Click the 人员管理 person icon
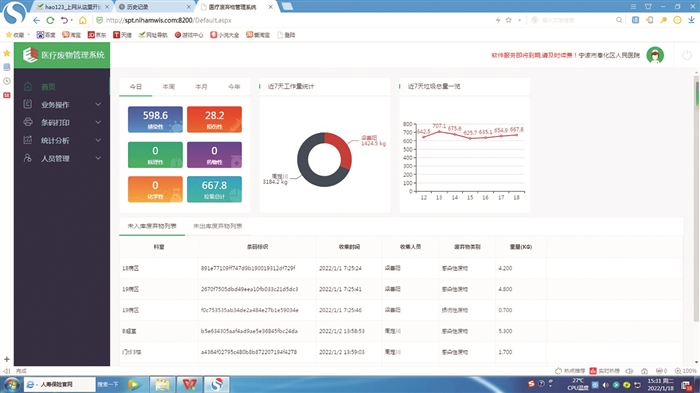 28,158
